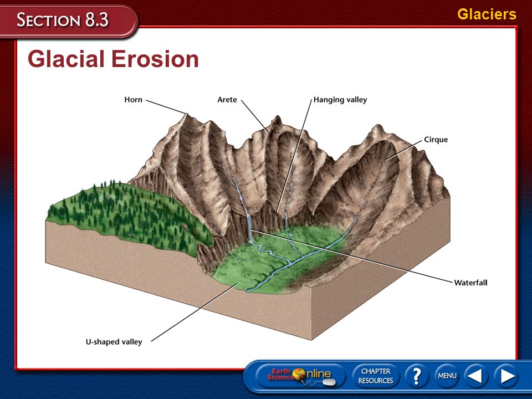532x399 pixels.
Task: Click the Arete label
Action: (227, 100)
